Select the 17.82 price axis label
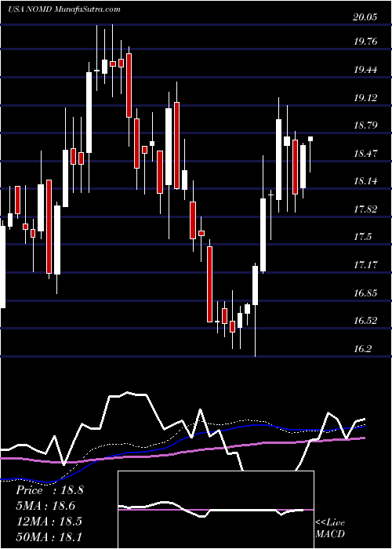This screenshot has width=392, height=549. (x=365, y=209)
